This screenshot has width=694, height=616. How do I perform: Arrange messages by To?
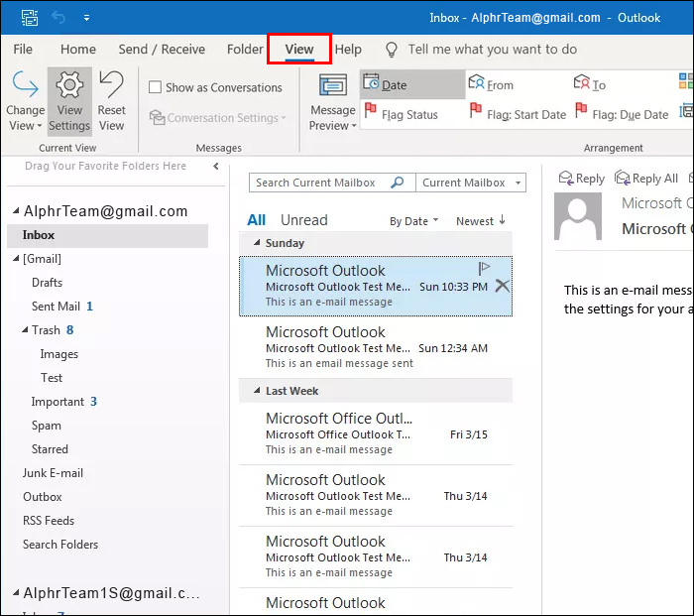click(x=590, y=84)
